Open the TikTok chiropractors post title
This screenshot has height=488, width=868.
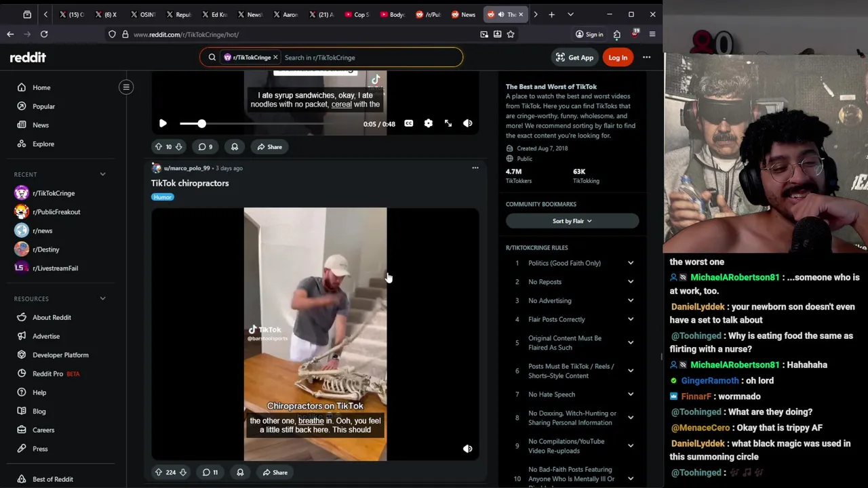190,183
